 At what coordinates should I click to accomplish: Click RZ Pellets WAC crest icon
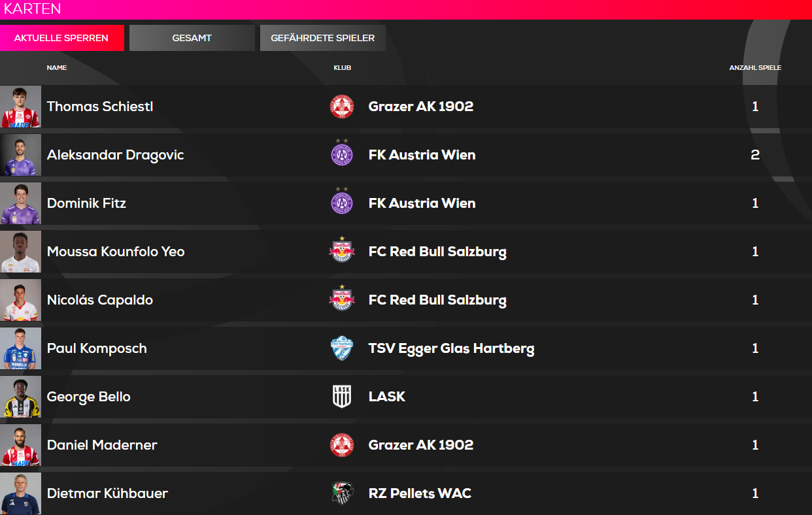[342, 493]
